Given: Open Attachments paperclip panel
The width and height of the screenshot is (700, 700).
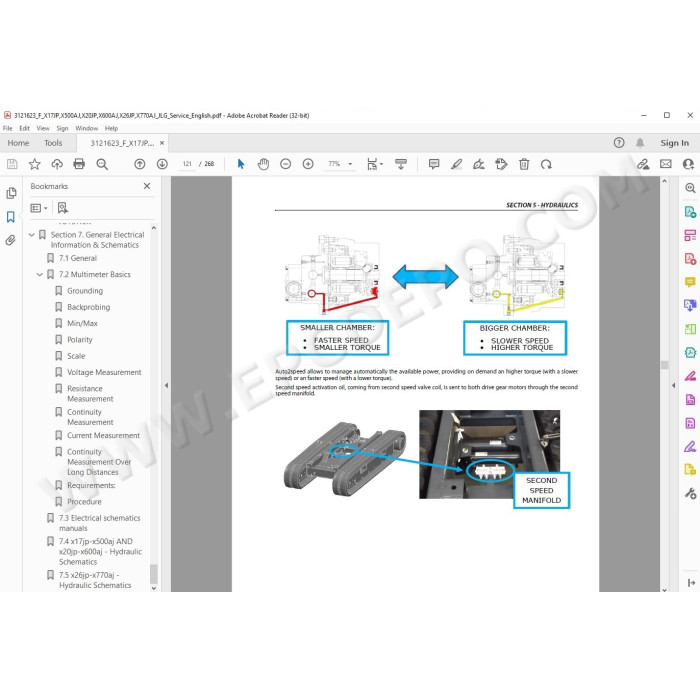Looking at the screenshot, I should coord(11,240).
